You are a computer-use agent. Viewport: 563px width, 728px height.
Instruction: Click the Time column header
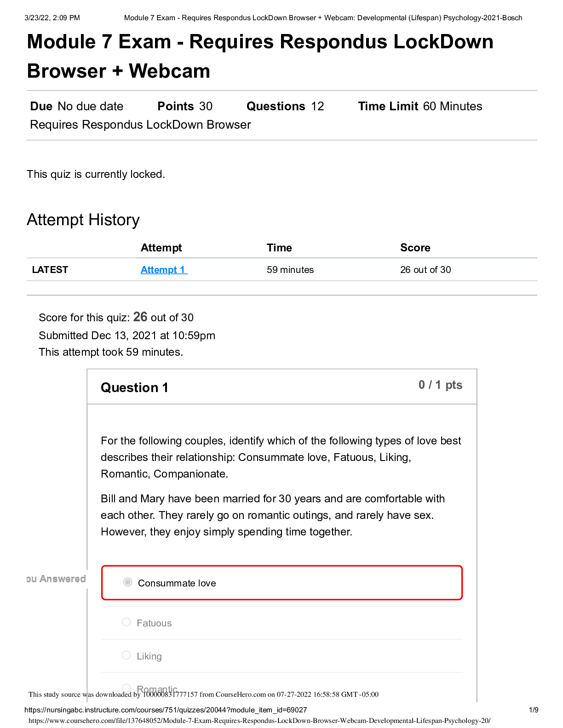click(279, 248)
